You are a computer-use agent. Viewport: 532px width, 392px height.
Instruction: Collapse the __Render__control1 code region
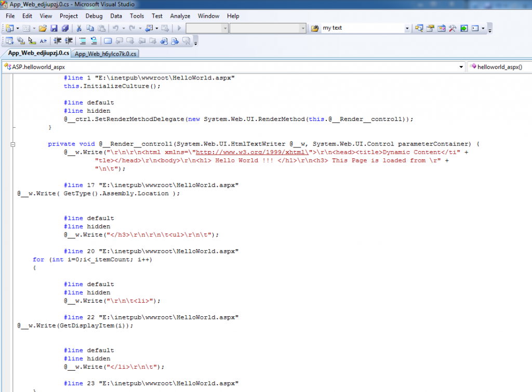point(12,144)
